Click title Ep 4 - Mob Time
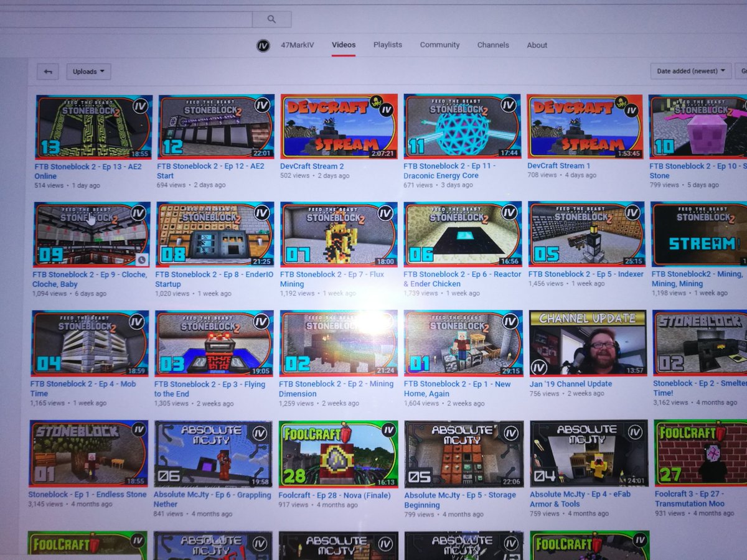This screenshot has width=747, height=560. coord(83,389)
